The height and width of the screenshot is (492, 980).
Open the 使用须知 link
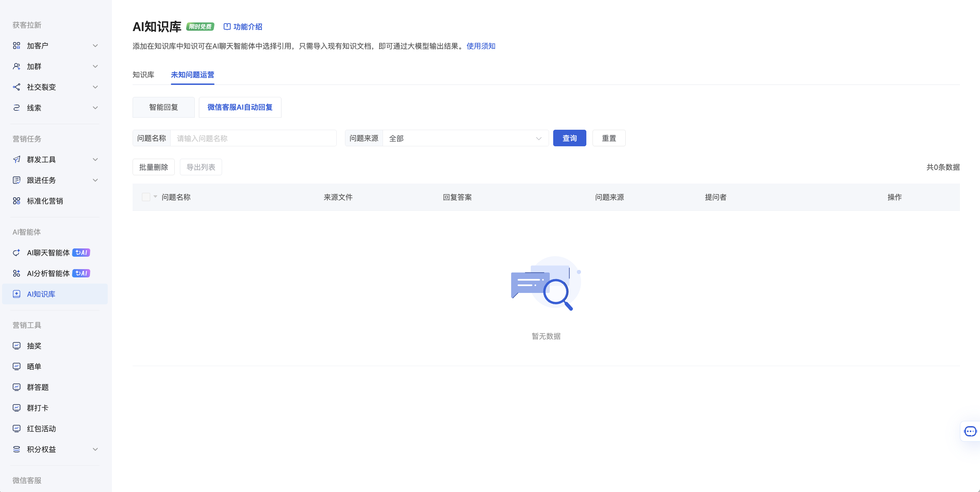(481, 46)
